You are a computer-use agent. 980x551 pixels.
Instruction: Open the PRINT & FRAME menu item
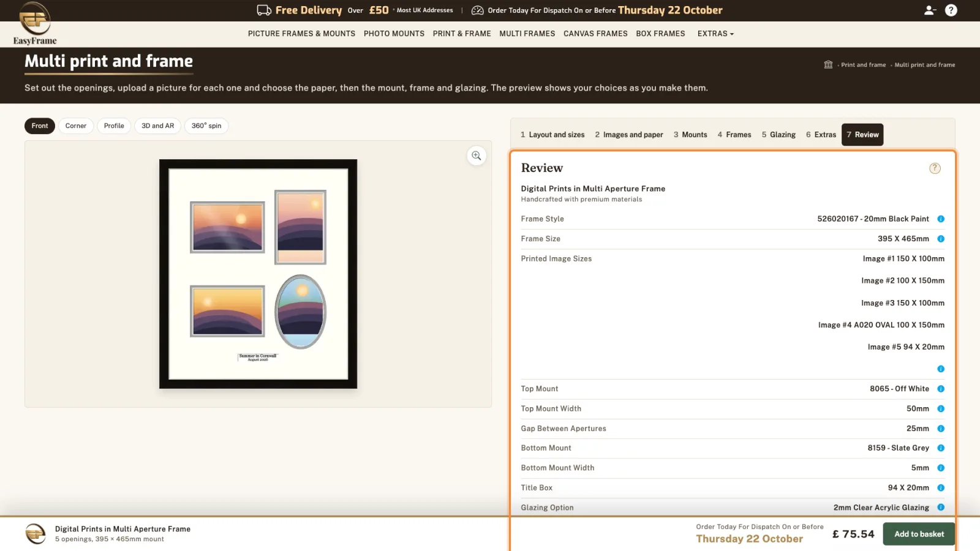(x=462, y=34)
